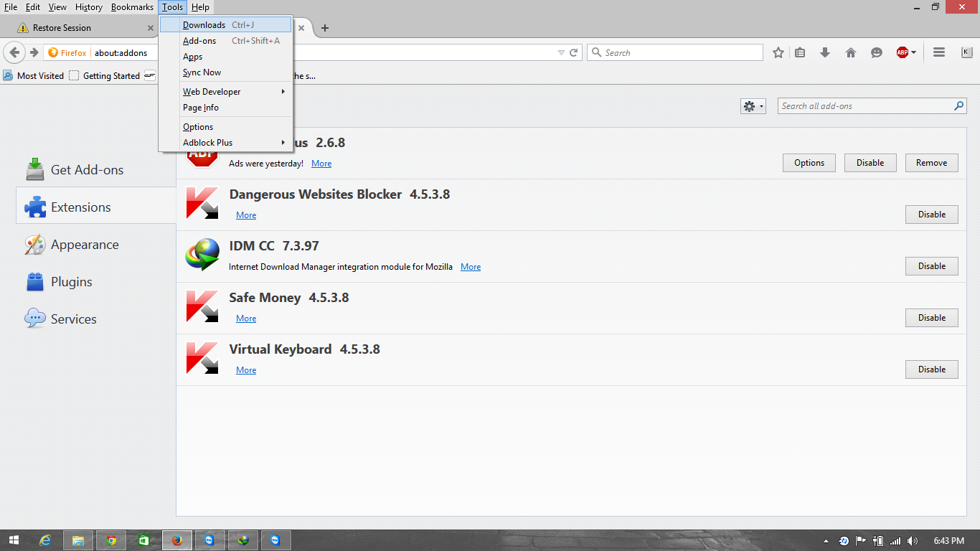Open the add-ons gear tools dropdown
980x551 pixels.
pos(753,106)
